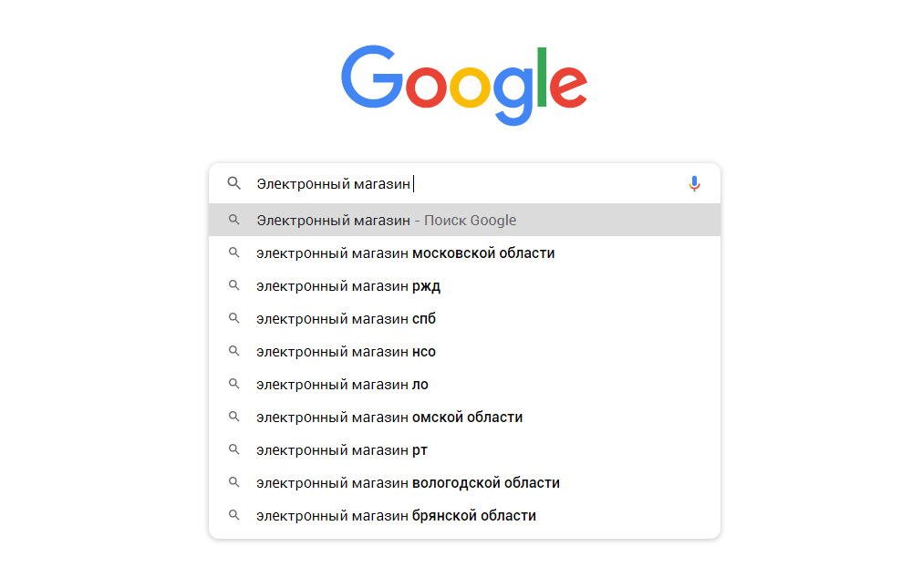Screen dimensions: 912x588
Task: Choose suggestion 'электронный магазин омской области'
Action: click(388, 417)
